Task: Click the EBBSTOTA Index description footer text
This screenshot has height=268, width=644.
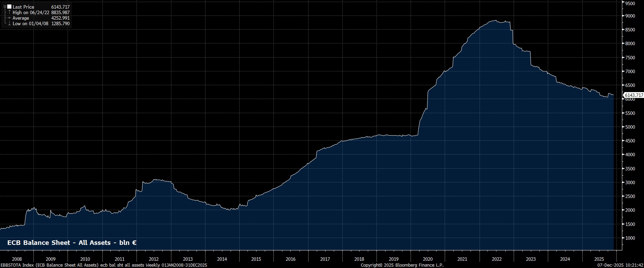Action: (103, 265)
